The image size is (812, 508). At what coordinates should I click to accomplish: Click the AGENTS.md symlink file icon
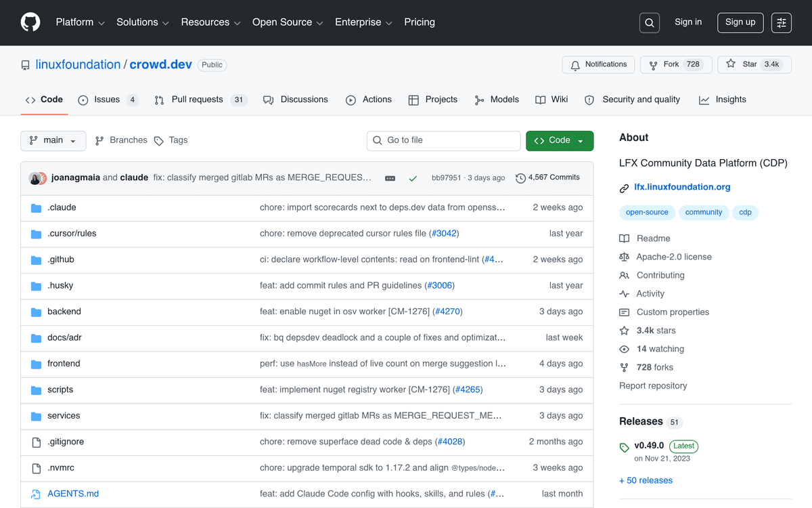click(x=37, y=494)
